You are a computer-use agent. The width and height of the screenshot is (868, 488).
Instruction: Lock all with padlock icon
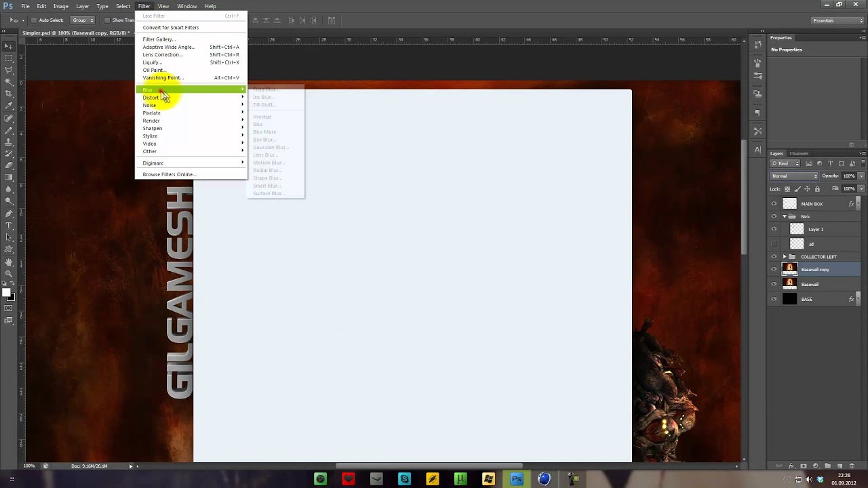pos(817,189)
